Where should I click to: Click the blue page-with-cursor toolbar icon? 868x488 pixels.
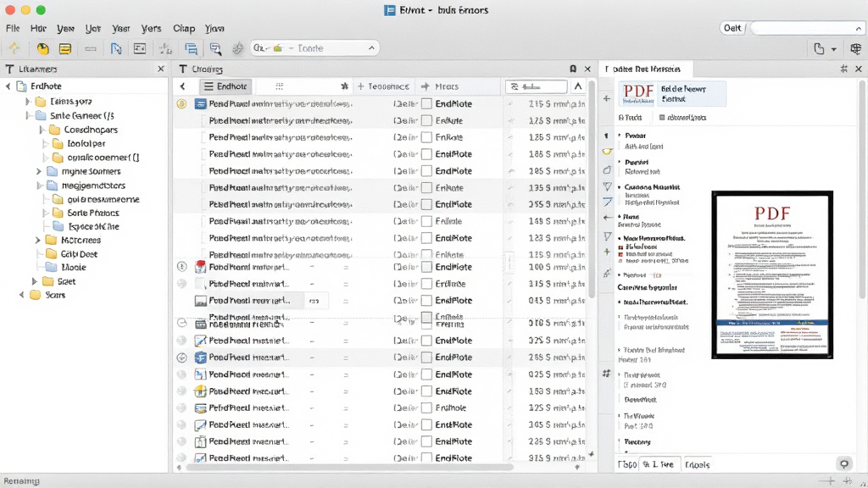pos(116,48)
